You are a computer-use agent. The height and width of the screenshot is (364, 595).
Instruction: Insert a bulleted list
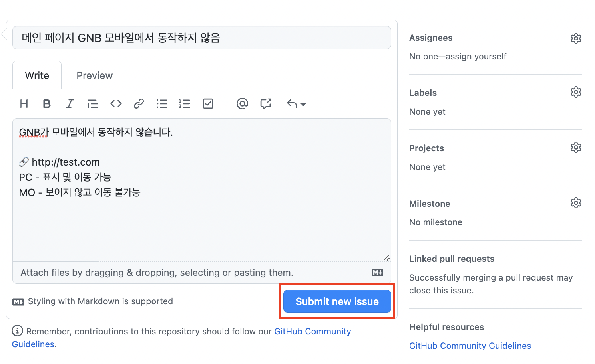pyautogui.click(x=162, y=104)
